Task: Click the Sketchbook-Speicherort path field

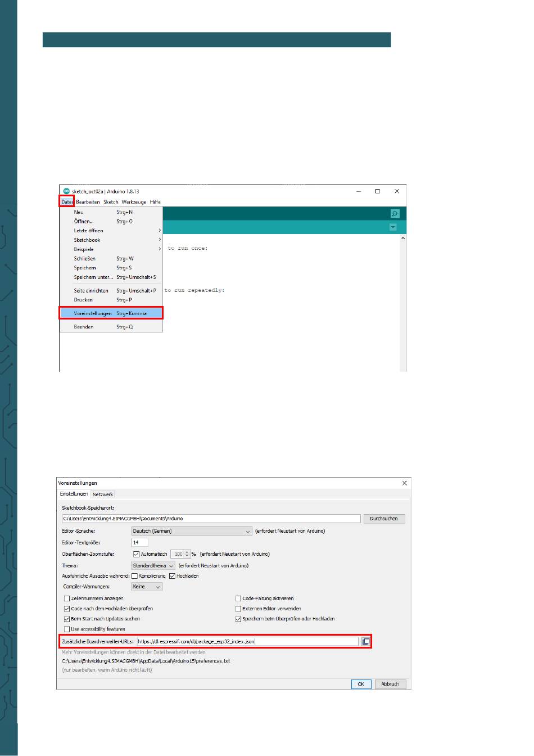Action: 211,519
